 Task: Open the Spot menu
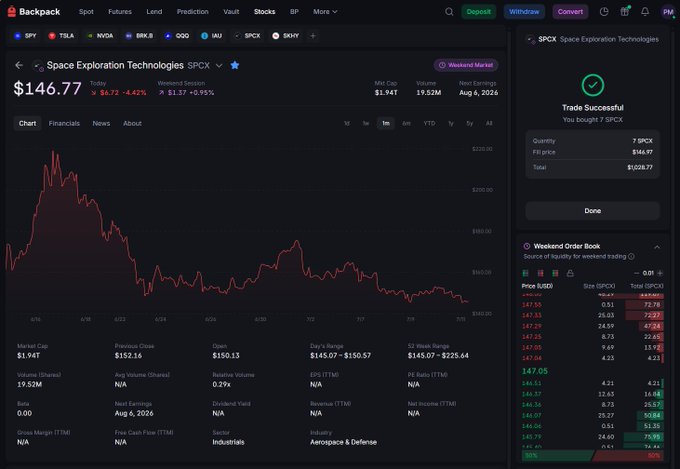click(x=86, y=12)
